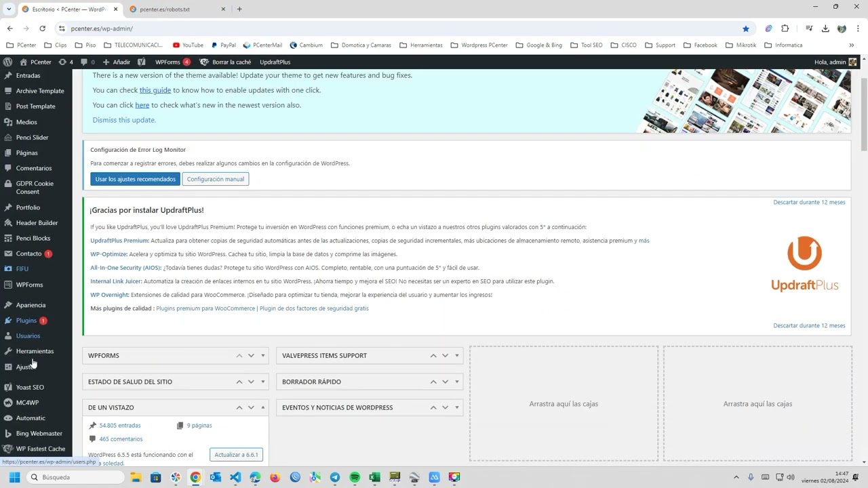Open Chrome tab search dropdown
The width and height of the screenshot is (868, 488).
(x=9, y=9)
